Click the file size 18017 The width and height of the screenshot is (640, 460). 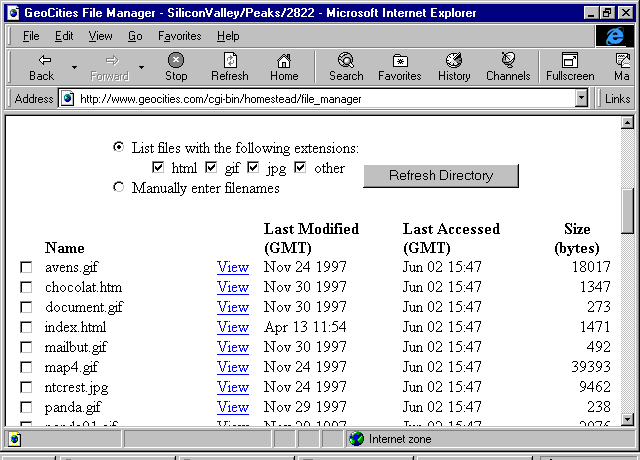point(591,267)
